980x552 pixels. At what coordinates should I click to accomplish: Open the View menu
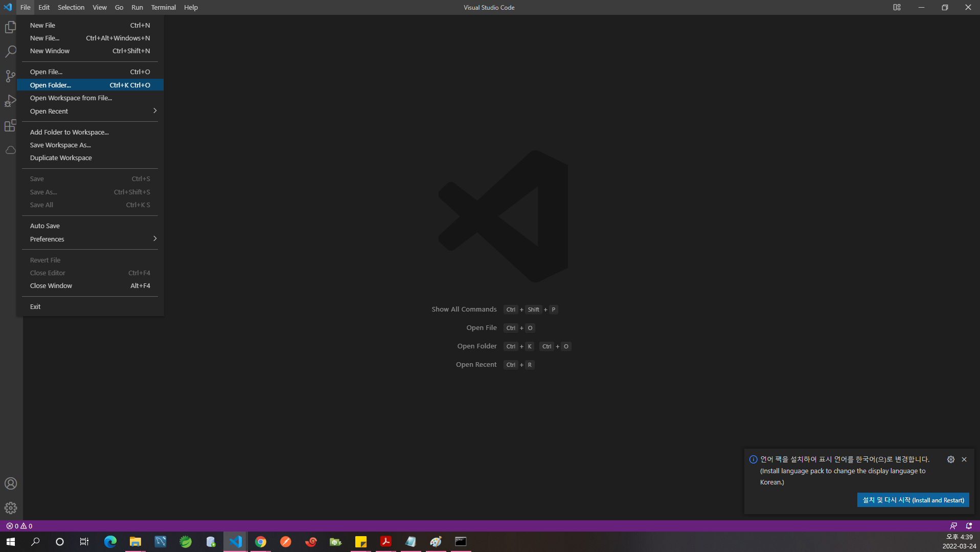[x=100, y=7]
